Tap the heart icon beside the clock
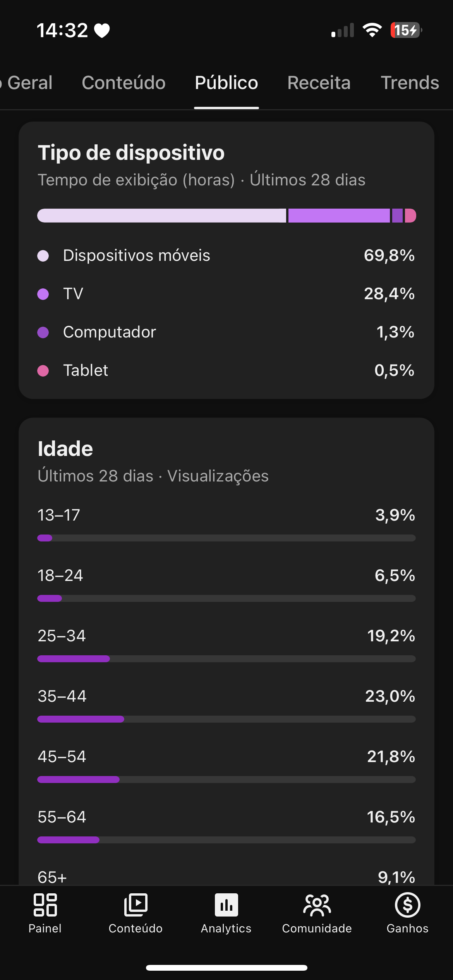The height and width of the screenshot is (980, 453). [102, 31]
